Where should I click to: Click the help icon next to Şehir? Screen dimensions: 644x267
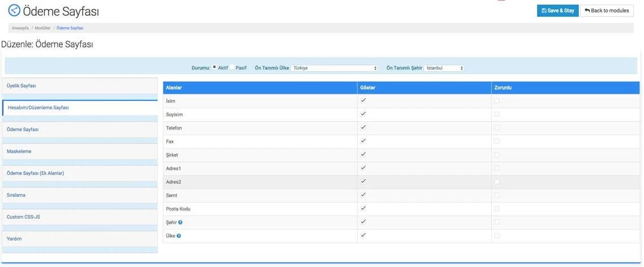pos(181,222)
